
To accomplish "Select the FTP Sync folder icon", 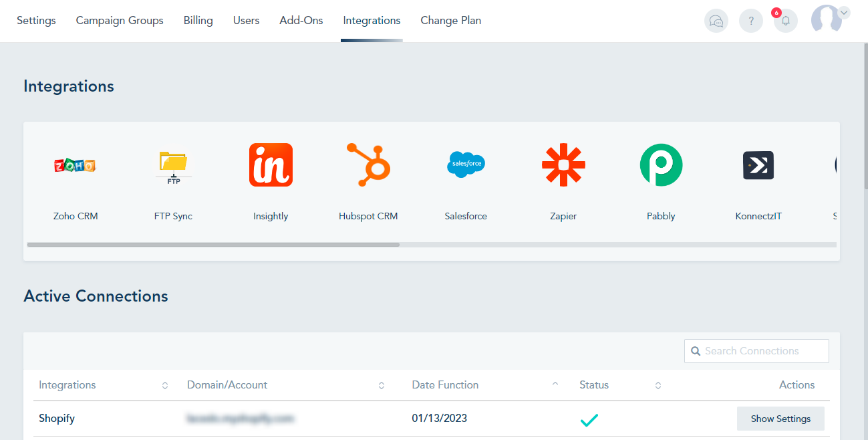I will pos(173,168).
